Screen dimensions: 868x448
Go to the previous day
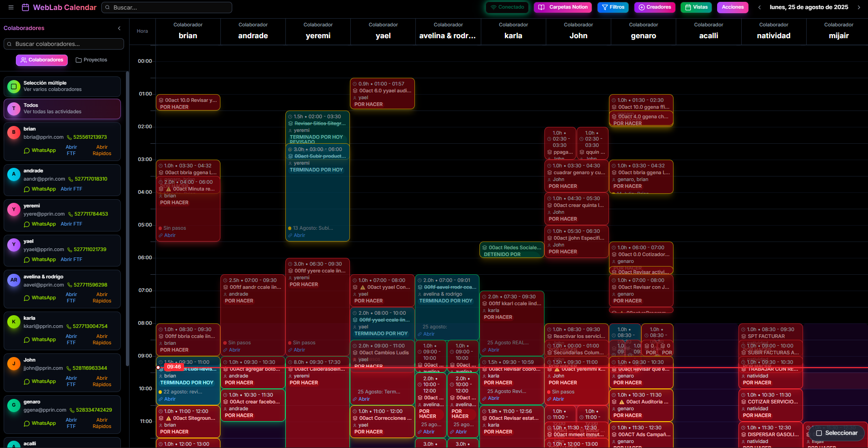(x=759, y=7)
